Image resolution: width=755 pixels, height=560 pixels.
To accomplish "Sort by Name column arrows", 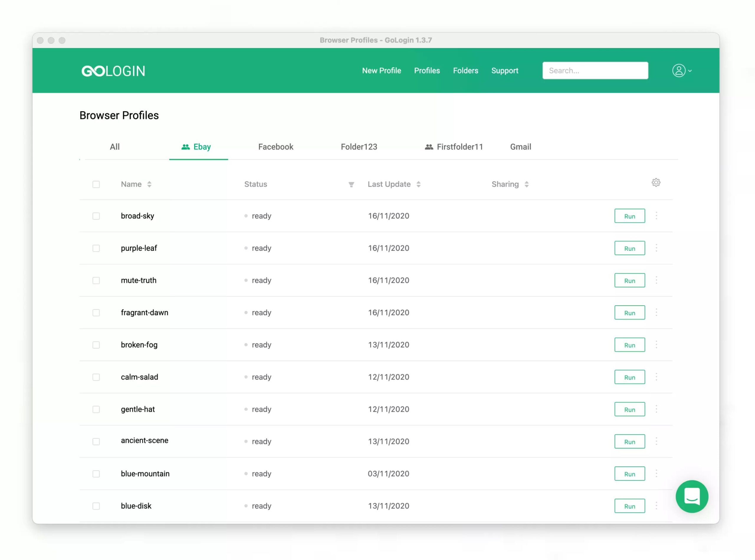I will (x=149, y=184).
